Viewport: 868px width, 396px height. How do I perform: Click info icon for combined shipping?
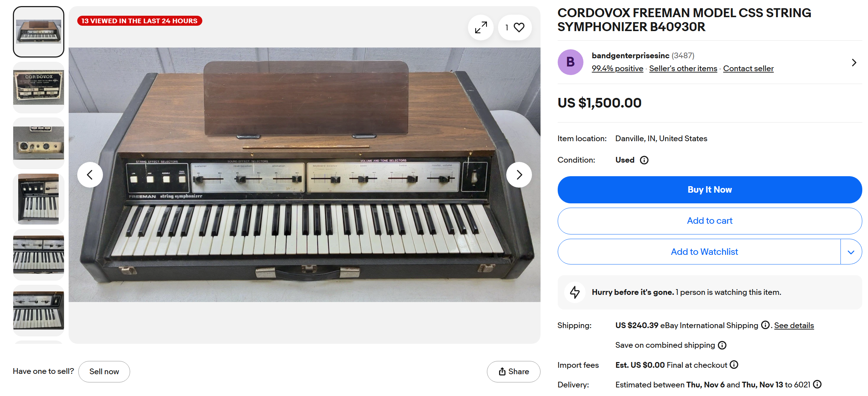[x=722, y=345]
